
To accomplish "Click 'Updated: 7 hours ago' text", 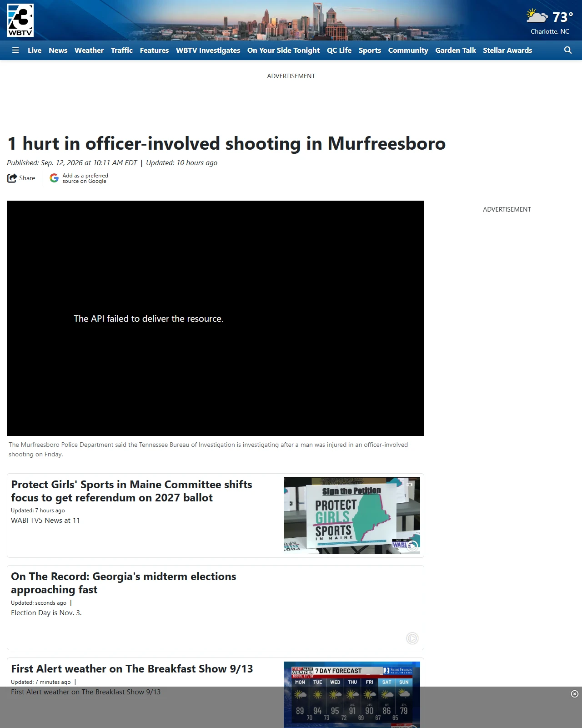I will point(38,511).
